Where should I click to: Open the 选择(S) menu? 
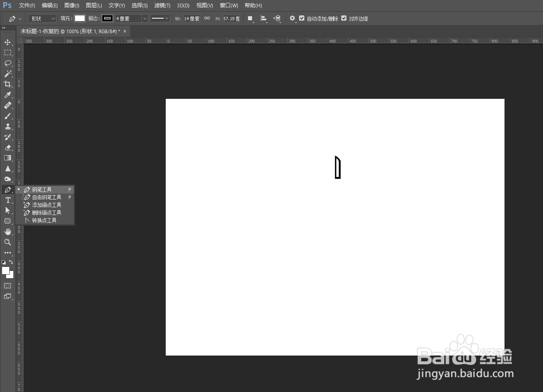pyautogui.click(x=139, y=6)
